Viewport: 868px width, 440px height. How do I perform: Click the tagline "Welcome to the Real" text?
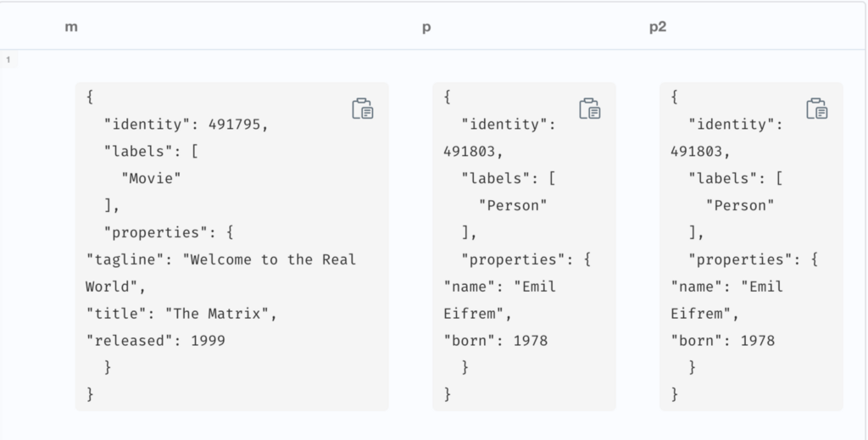click(221, 259)
